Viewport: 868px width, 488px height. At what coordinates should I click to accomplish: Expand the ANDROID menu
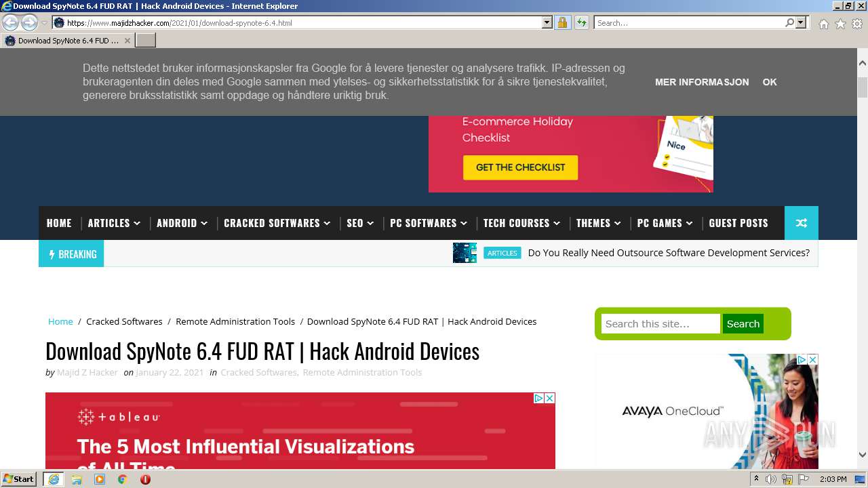tap(182, 223)
